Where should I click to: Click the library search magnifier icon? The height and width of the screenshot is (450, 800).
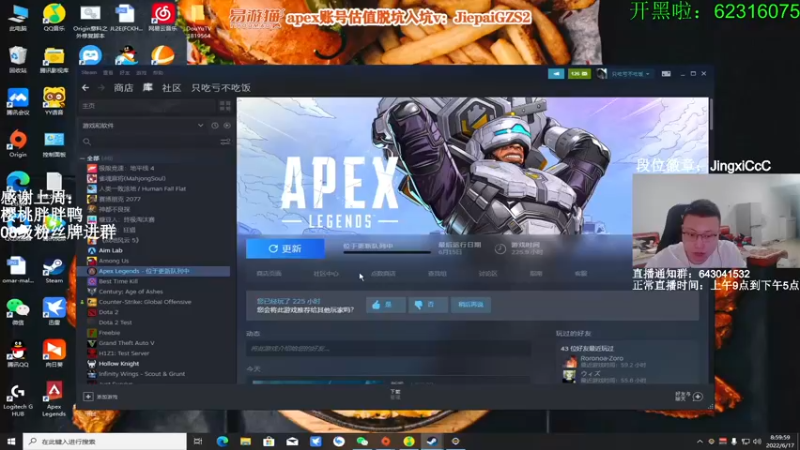tap(87, 142)
